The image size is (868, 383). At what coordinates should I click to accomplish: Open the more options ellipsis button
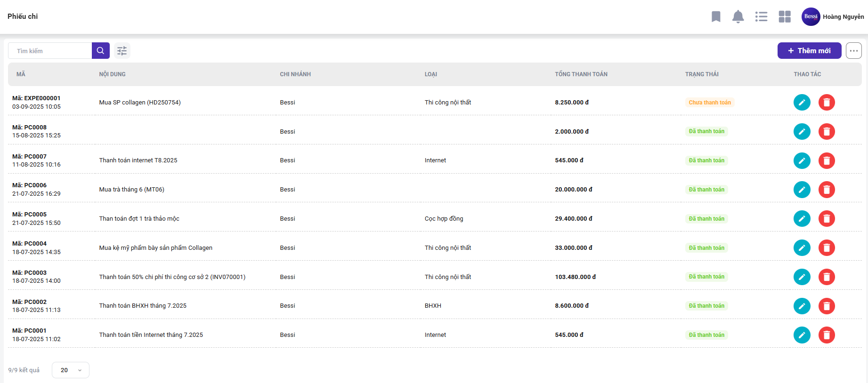coord(853,51)
